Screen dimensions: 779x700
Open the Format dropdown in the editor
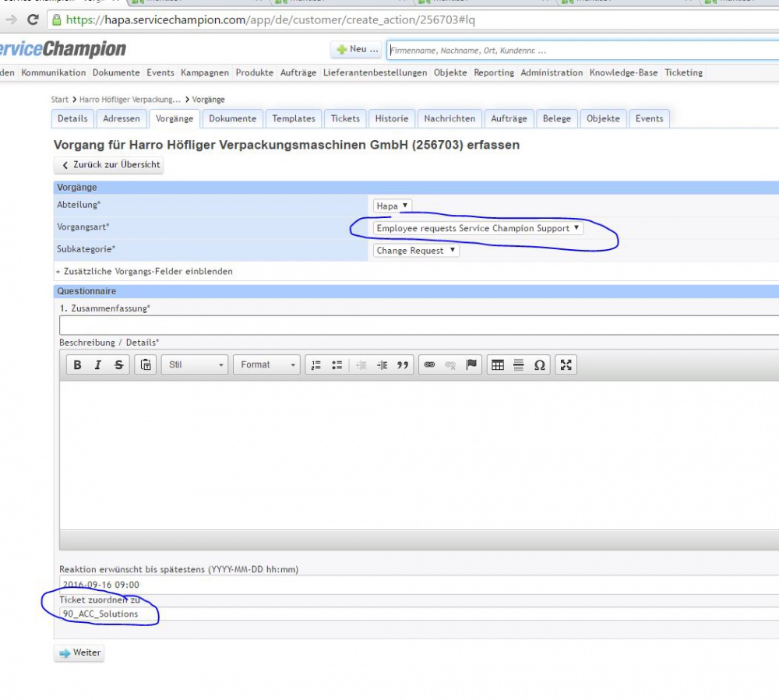(266, 365)
